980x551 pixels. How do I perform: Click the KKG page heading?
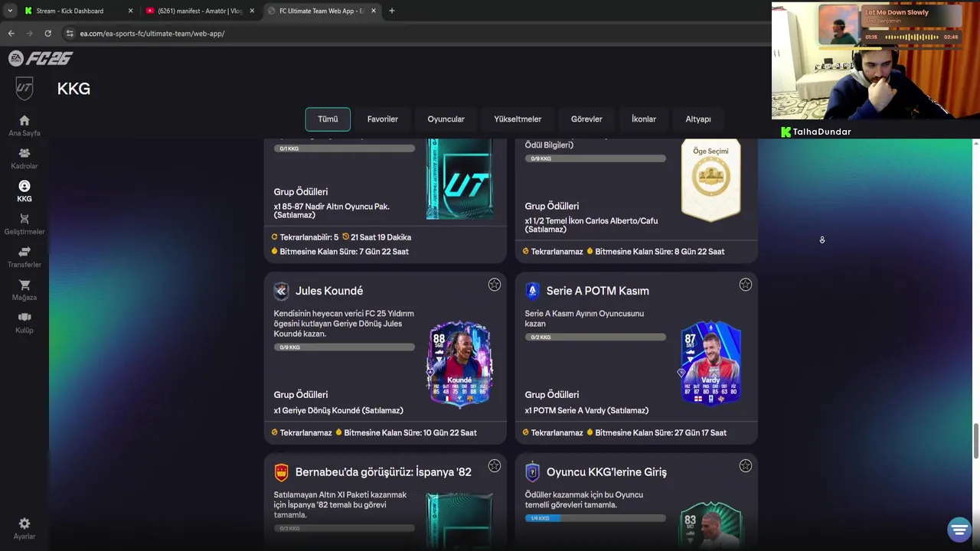click(x=73, y=89)
